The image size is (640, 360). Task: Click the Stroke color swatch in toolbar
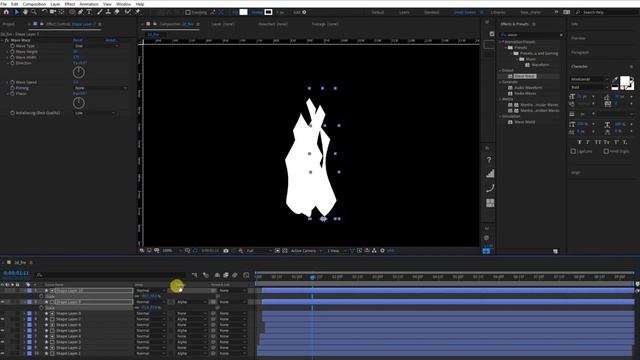(268, 12)
